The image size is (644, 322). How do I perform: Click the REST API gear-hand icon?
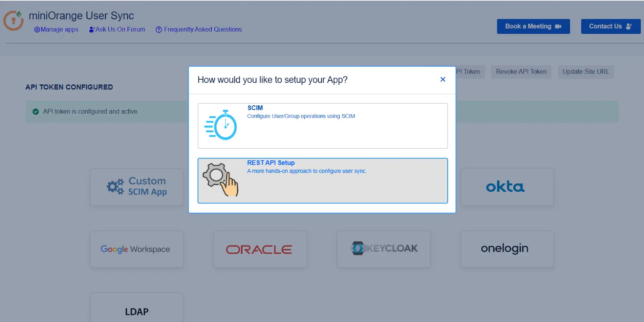tap(221, 179)
